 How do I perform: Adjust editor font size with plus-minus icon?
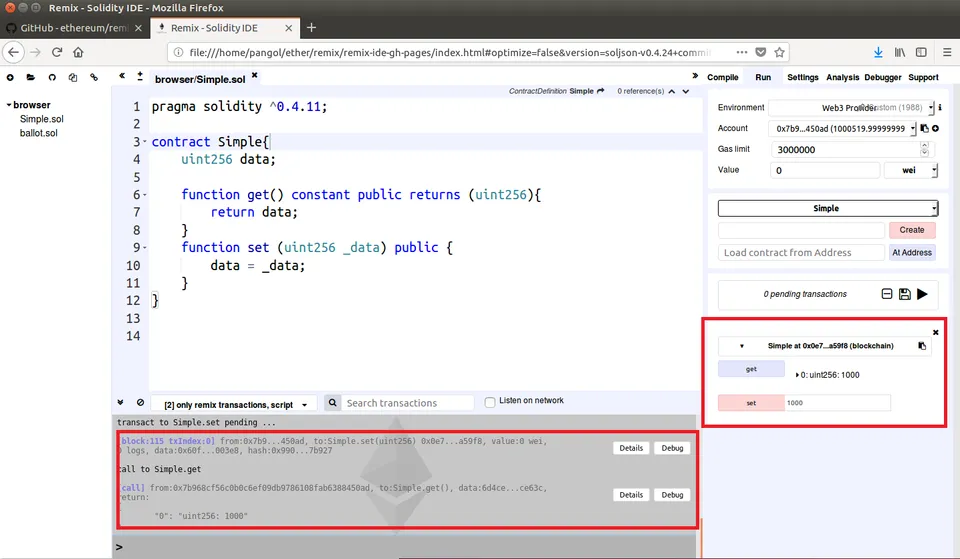pos(140,76)
